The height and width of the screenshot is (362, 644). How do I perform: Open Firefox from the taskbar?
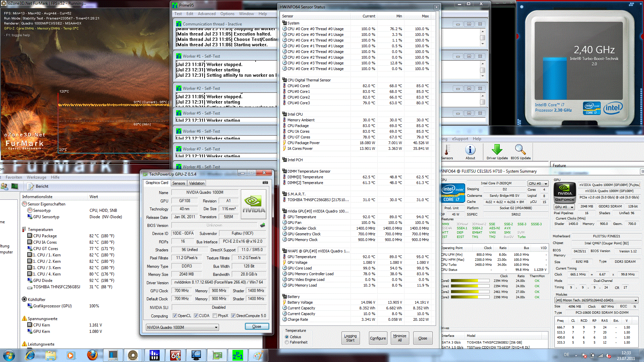tap(92, 355)
